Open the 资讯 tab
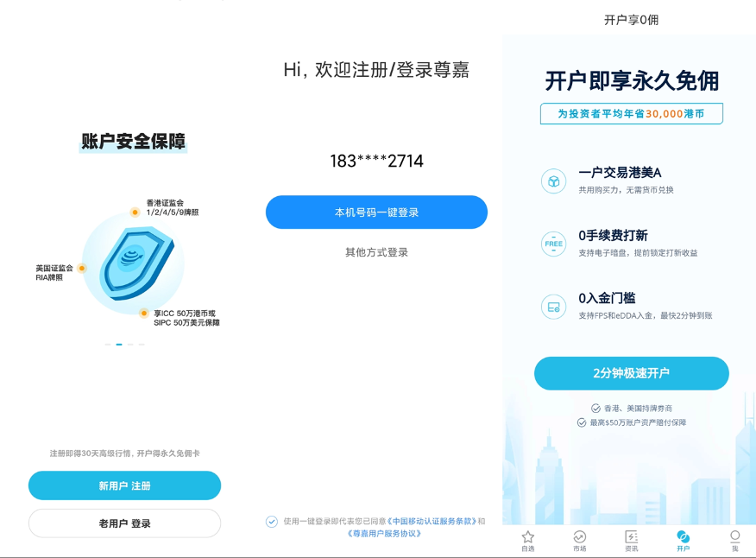 click(631, 541)
